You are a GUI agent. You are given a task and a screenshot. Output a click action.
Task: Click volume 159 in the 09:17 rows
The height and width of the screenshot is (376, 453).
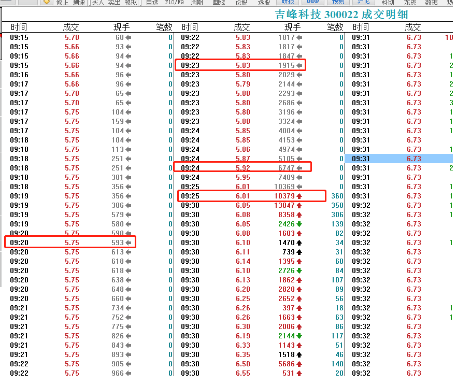(x=117, y=121)
